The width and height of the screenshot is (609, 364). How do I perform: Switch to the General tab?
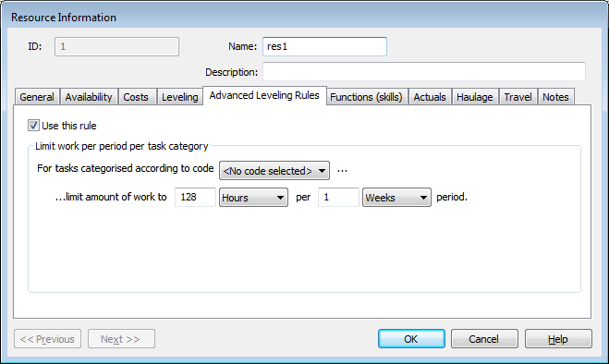[37, 97]
